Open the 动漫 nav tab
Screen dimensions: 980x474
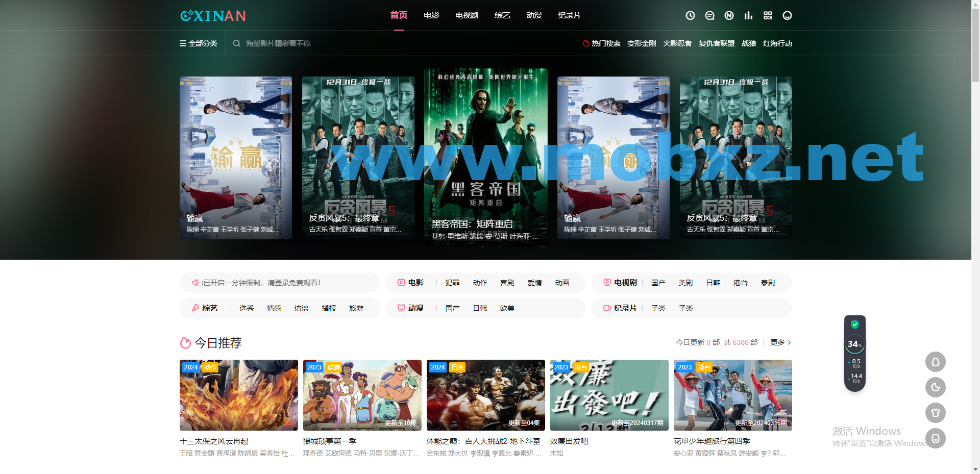point(534,15)
